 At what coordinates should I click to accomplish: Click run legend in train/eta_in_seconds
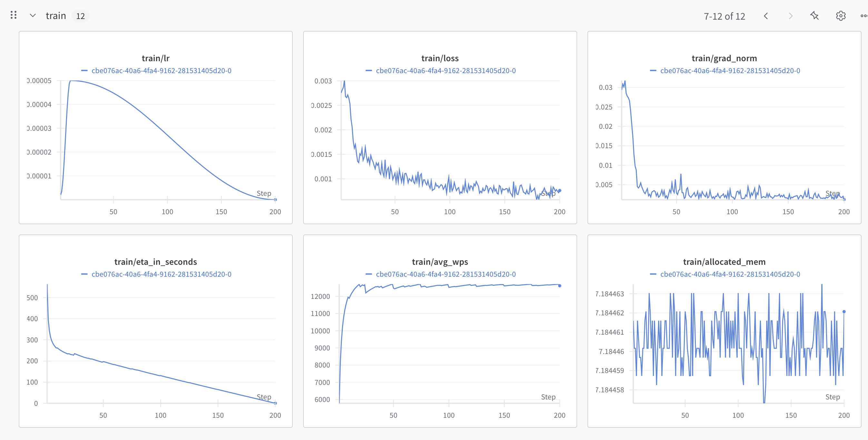[162, 274]
